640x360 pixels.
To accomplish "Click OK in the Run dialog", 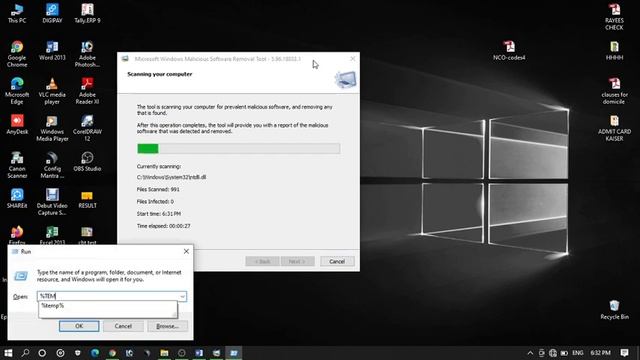I will (79, 326).
